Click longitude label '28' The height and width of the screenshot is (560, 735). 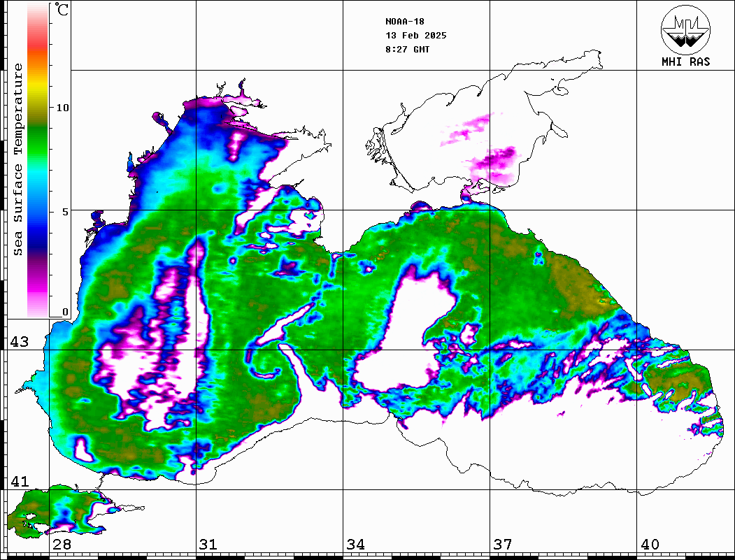(x=62, y=544)
